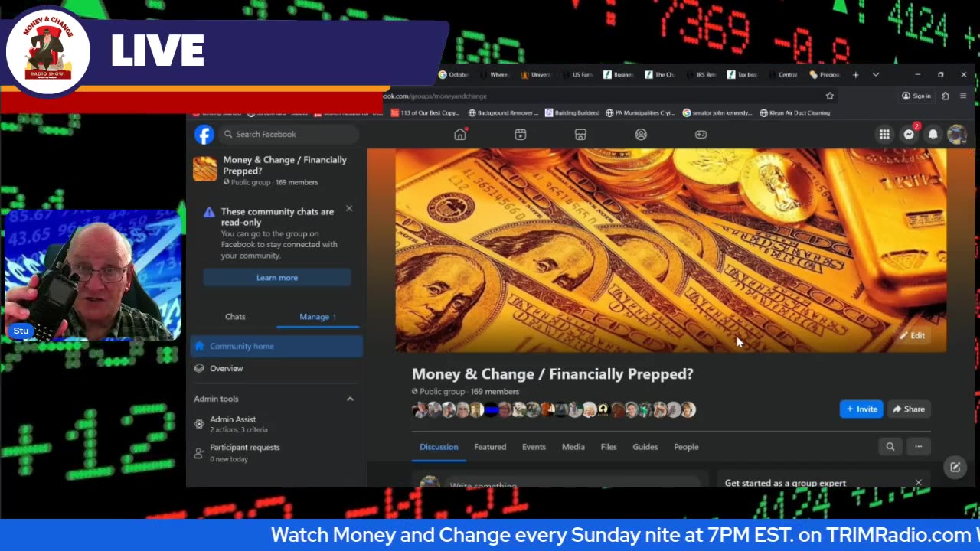Switch to the 'Univers' browser tab
Viewport: 980px width, 551px height.
pyautogui.click(x=536, y=74)
